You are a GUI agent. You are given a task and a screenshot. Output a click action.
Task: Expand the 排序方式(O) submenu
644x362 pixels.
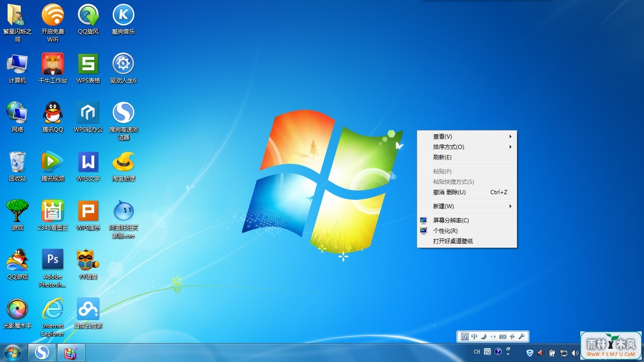click(x=467, y=147)
